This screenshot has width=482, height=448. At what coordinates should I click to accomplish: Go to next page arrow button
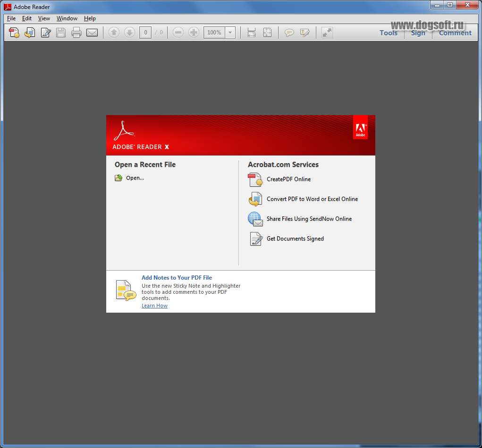(x=130, y=33)
